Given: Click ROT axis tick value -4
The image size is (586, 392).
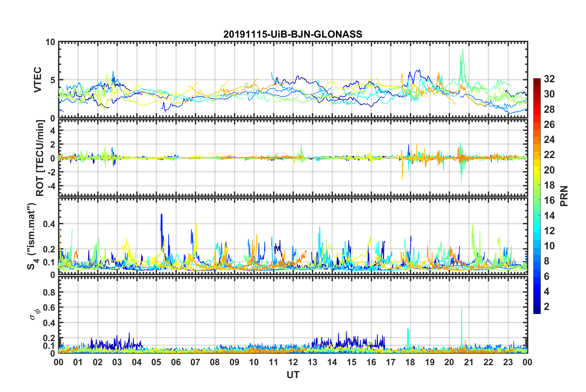Looking at the screenshot, I should coord(51,186).
